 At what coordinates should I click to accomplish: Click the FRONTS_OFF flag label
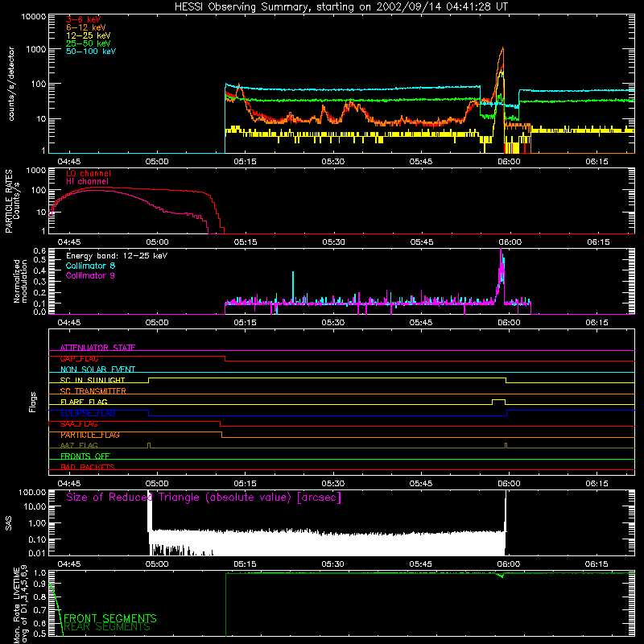point(85,456)
